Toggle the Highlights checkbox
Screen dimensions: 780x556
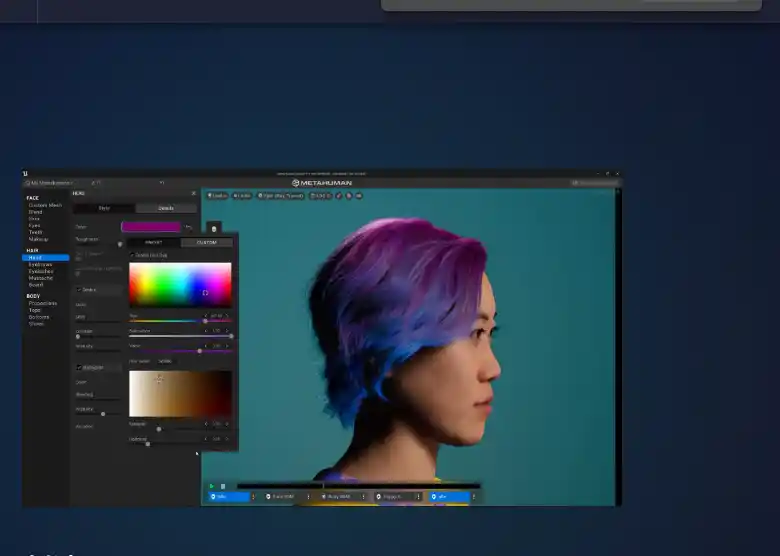79,367
